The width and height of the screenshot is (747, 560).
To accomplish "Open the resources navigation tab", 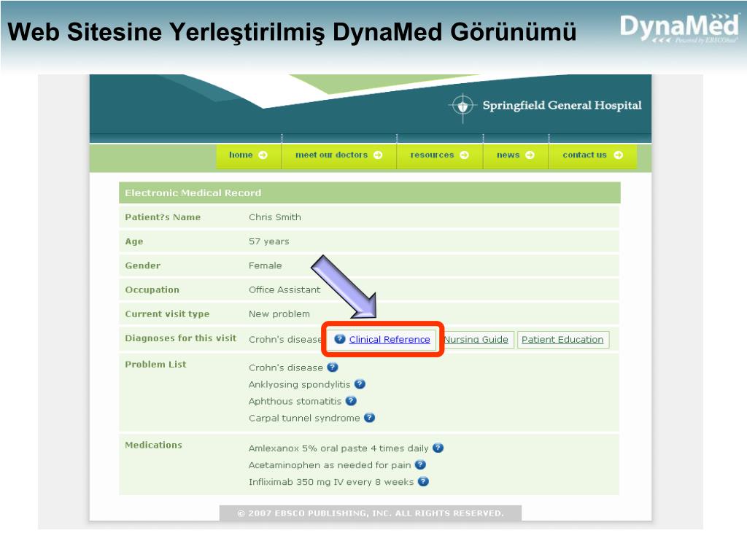I will click(x=440, y=156).
